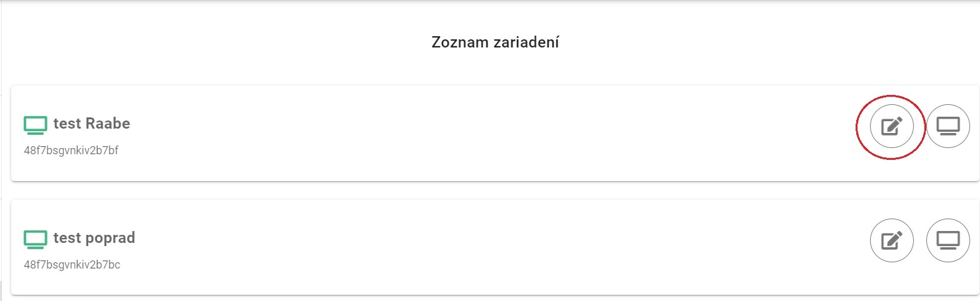Open display button right of the red-circled edit
This screenshot has width=980, height=301.
[x=947, y=127]
